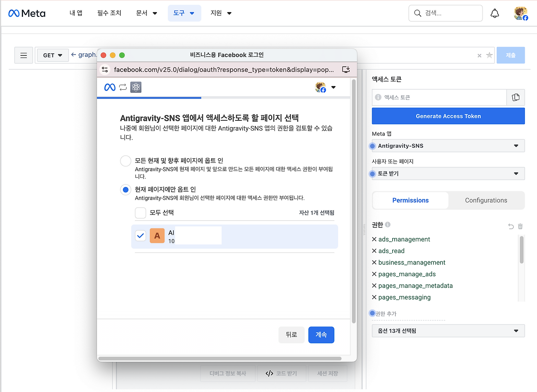The image size is (537, 392).
Task: Click the 코드 받기 button
Action: 282,373
